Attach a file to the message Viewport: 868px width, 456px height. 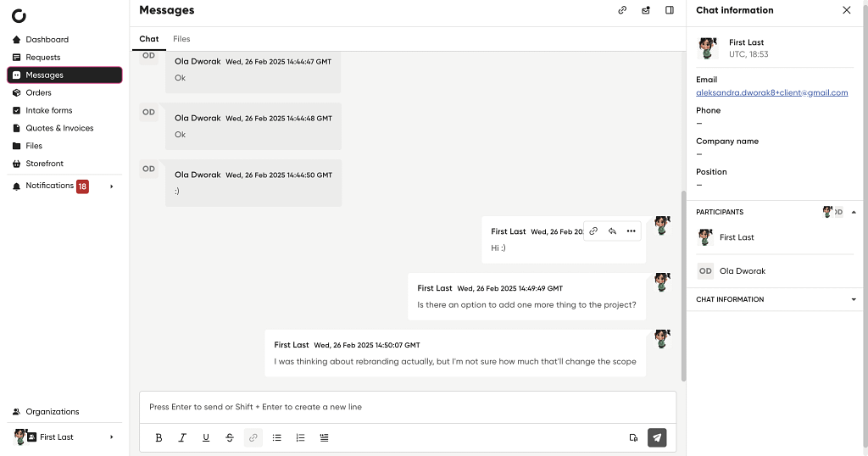pyautogui.click(x=633, y=437)
